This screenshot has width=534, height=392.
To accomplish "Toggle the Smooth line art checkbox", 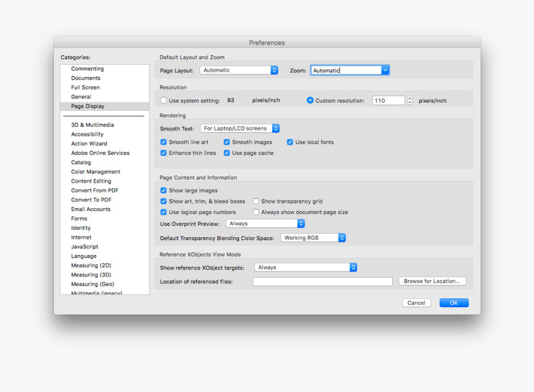I will tap(164, 142).
